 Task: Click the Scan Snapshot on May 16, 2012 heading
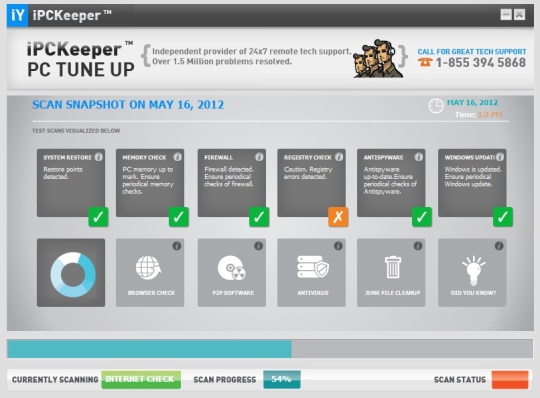tap(128, 105)
